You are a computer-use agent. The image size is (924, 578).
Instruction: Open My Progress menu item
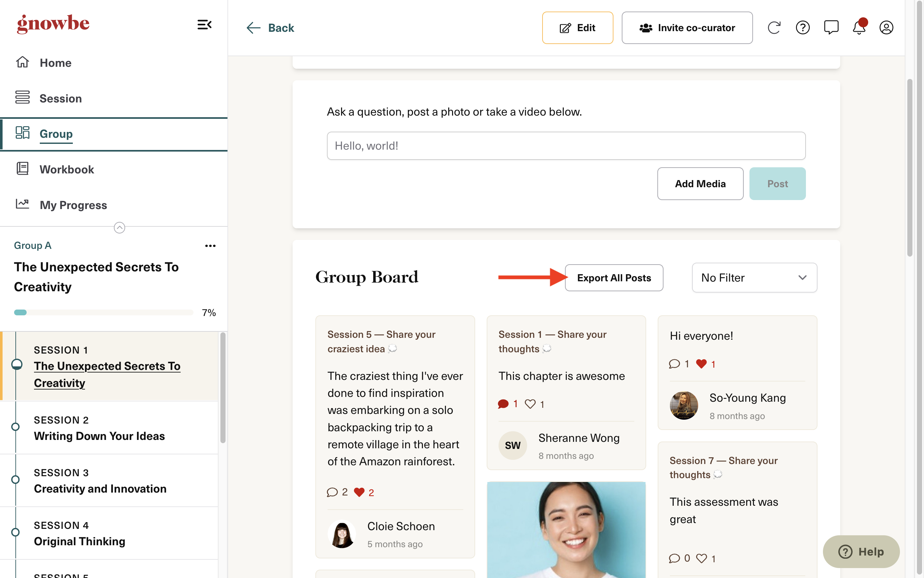pos(114,205)
